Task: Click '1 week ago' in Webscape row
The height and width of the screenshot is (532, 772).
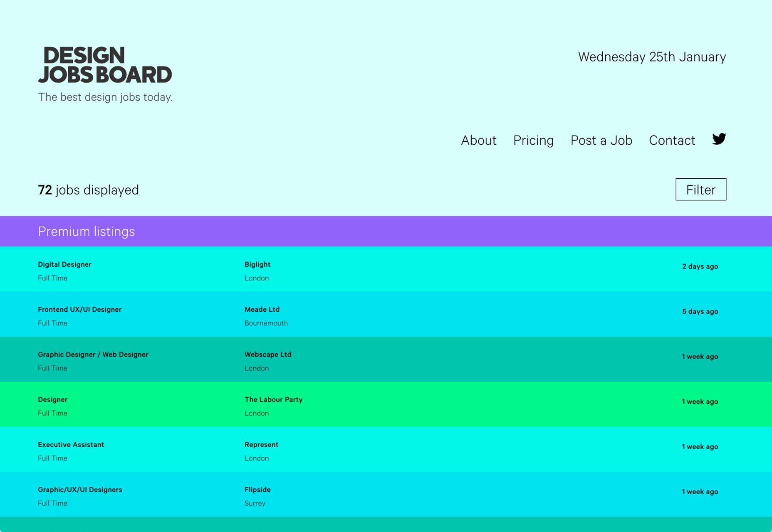Action: [700, 357]
